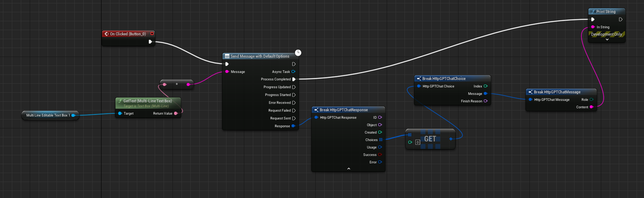Click the Error Received execution pin
Image resolution: width=644 pixels, height=198 pixels.
point(294,103)
